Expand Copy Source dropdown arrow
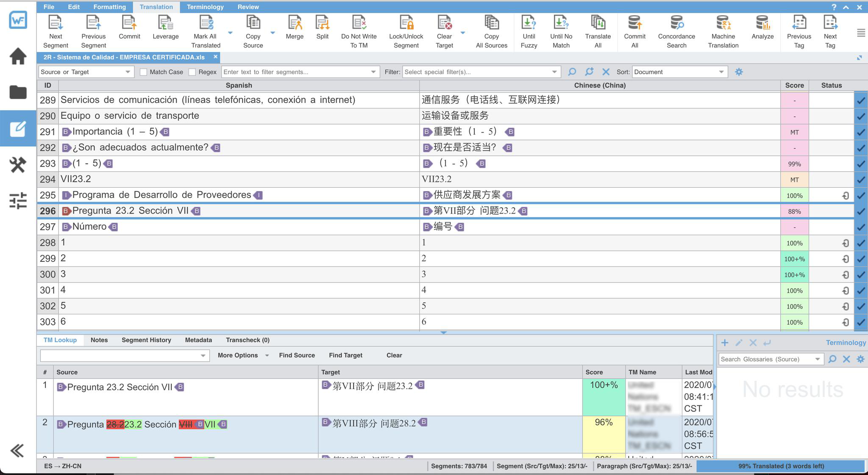This screenshot has width=868, height=475. pyautogui.click(x=273, y=33)
